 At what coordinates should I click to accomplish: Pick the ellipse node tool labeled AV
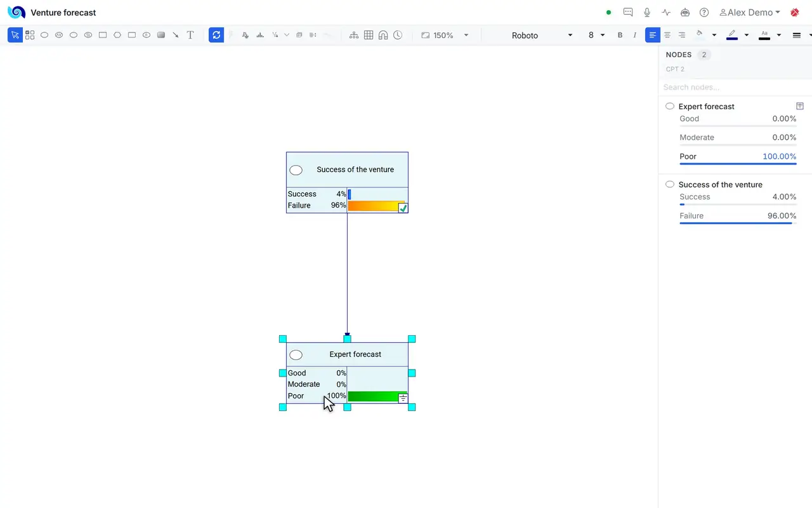[59, 35]
